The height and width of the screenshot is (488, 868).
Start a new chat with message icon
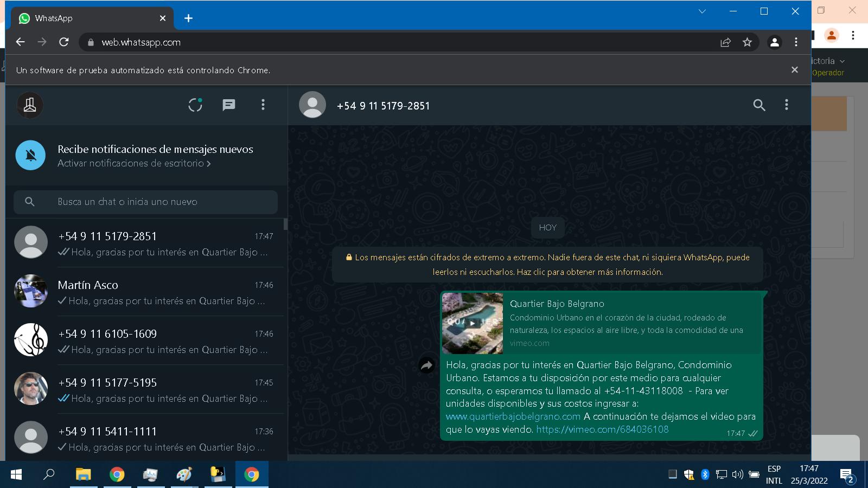229,105
